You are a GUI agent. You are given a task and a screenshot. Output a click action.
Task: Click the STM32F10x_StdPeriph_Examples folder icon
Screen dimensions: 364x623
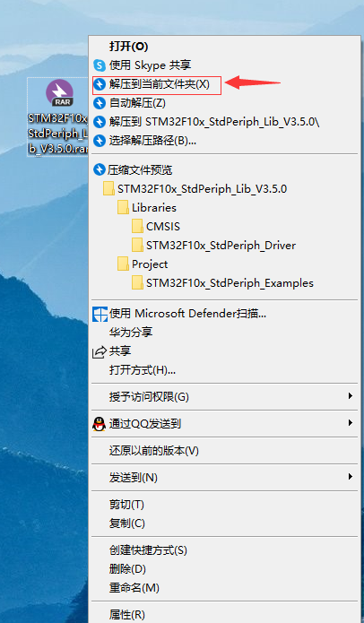coord(137,283)
